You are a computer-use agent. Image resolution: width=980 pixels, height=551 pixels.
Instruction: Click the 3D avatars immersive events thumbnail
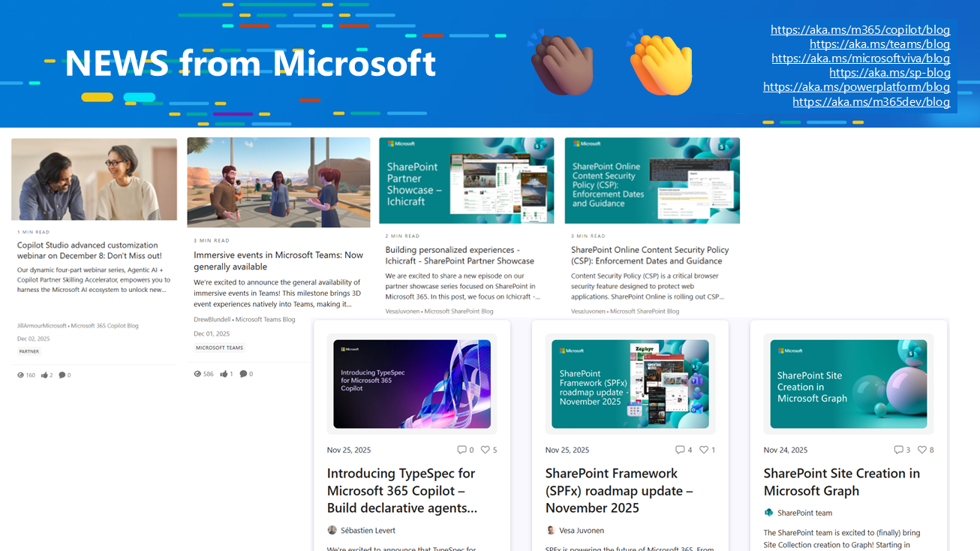click(x=278, y=182)
